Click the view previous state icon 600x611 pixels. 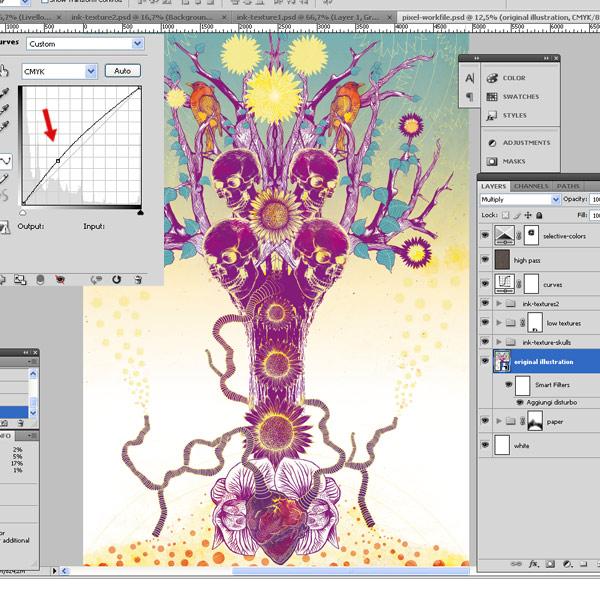96,279
